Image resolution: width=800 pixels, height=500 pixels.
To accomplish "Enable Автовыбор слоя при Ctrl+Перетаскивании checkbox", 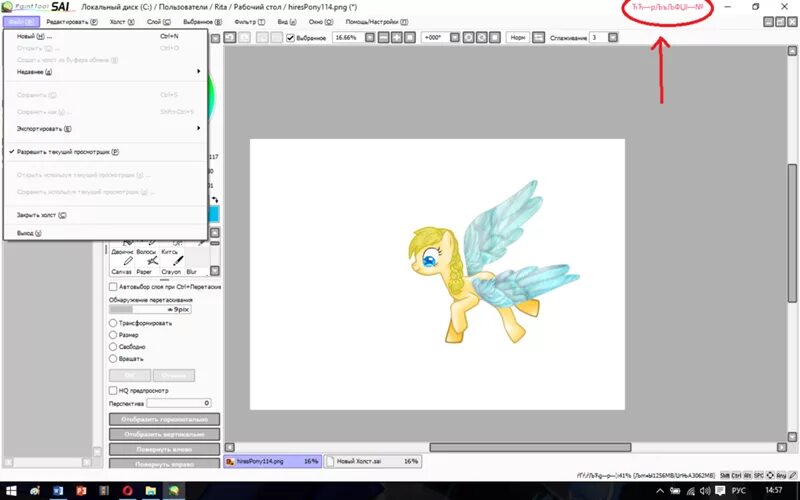I will pos(113,287).
